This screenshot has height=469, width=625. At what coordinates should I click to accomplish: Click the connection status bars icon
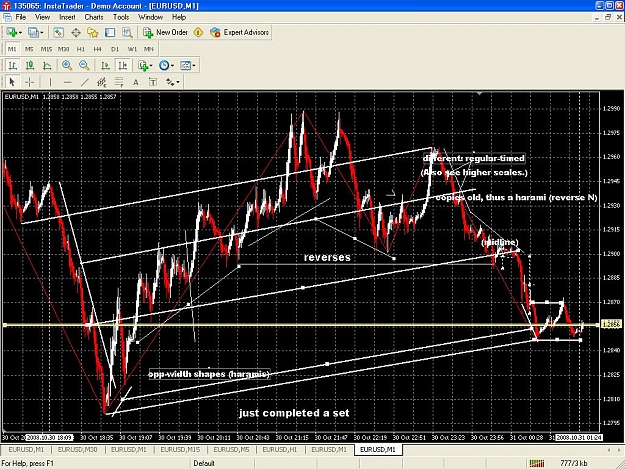(537, 463)
